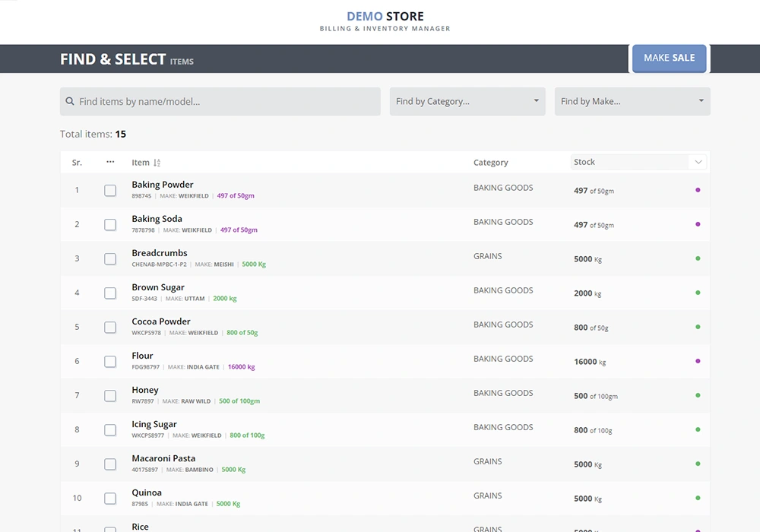This screenshot has width=760, height=532.
Task: Select the checkbox for Brown Sugar
Action: point(109,293)
